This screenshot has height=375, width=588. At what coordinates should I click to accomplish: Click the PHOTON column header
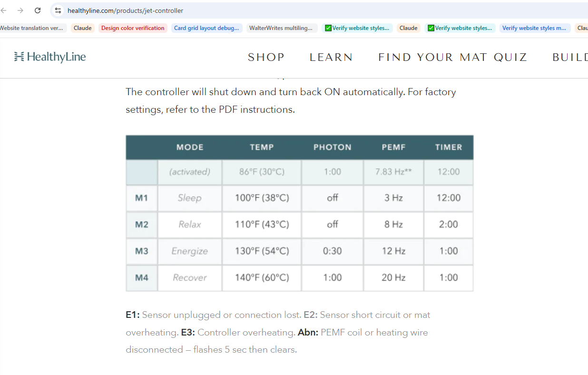332,148
